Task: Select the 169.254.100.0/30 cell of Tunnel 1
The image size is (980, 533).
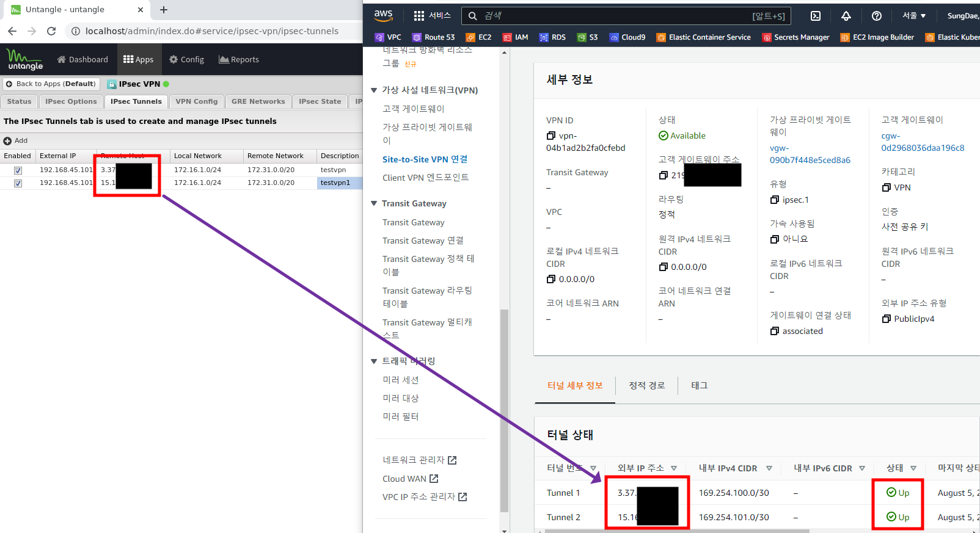Action: click(x=734, y=493)
